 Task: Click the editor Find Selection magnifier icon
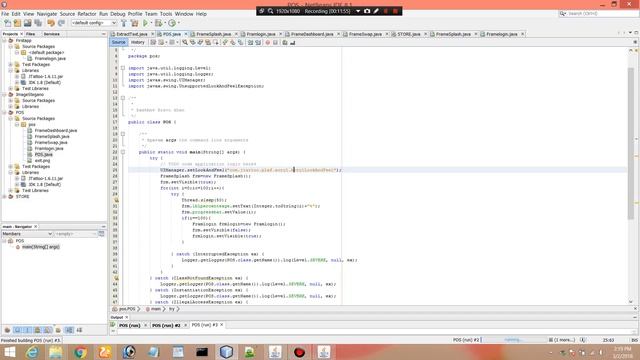185,42
